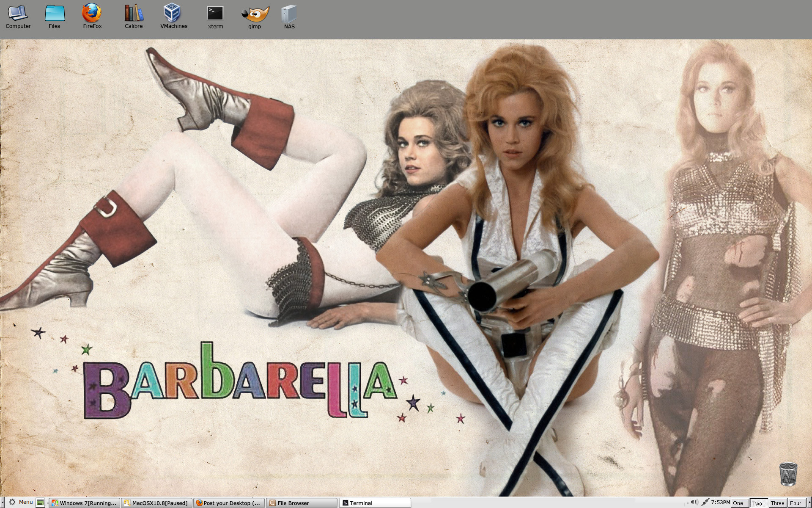
Task: Switch to workspace Two
Action: point(759,503)
